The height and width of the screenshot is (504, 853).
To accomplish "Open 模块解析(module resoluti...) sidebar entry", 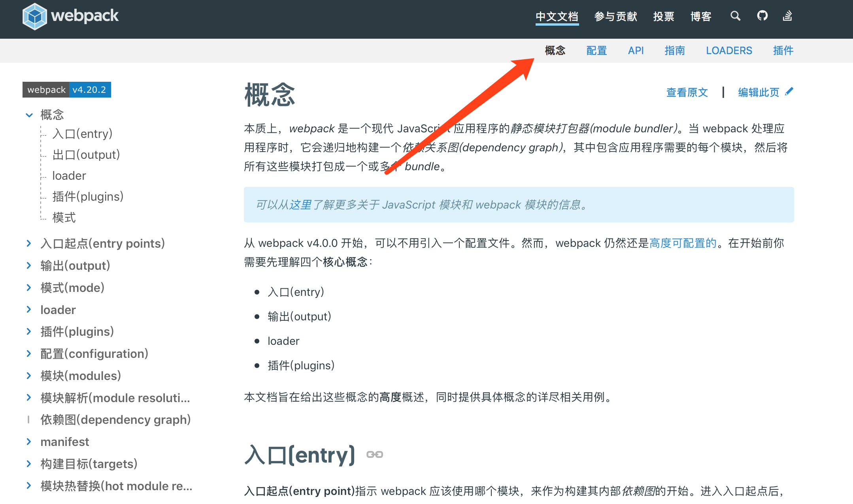I will (x=115, y=398).
